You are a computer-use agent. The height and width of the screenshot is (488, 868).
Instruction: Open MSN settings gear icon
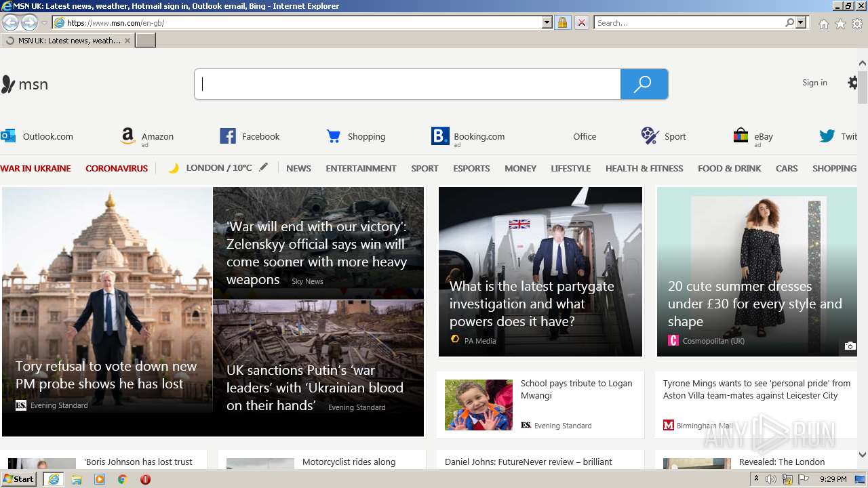[853, 83]
